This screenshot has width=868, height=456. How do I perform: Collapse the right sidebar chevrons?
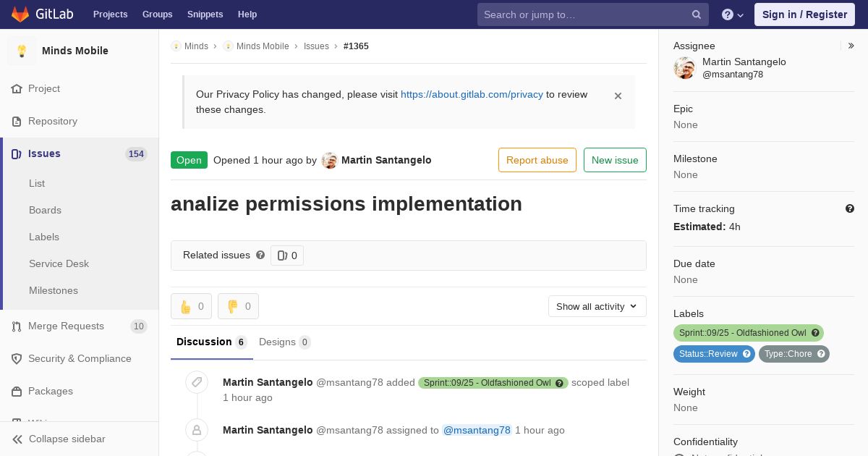point(851,46)
